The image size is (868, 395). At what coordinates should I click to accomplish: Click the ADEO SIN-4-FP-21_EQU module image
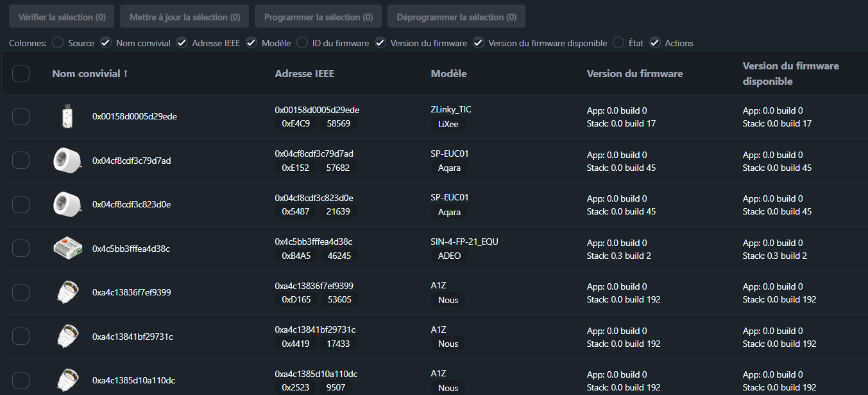pyautogui.click(x=67, y=249)
